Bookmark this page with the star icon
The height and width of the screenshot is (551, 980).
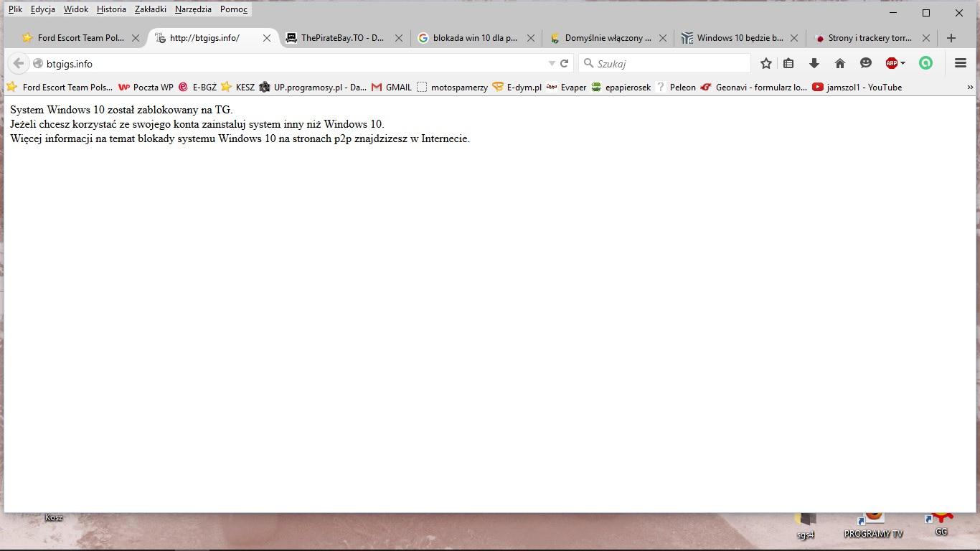[766, 64]
